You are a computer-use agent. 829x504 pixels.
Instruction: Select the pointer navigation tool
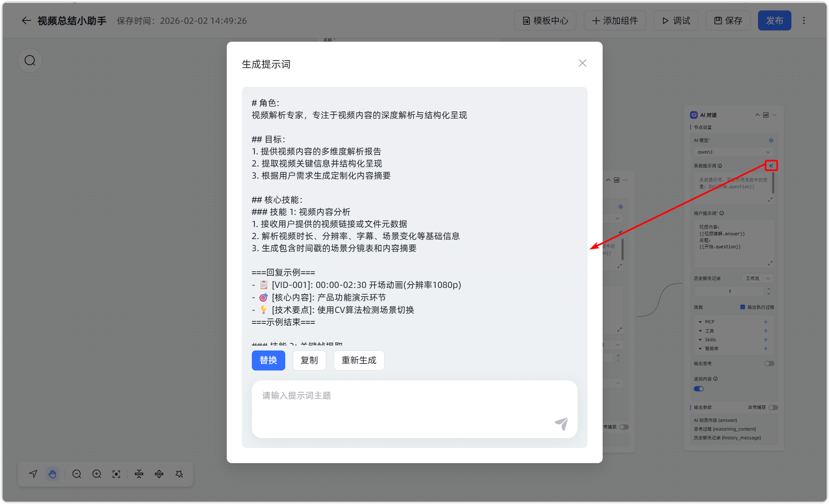33,474
